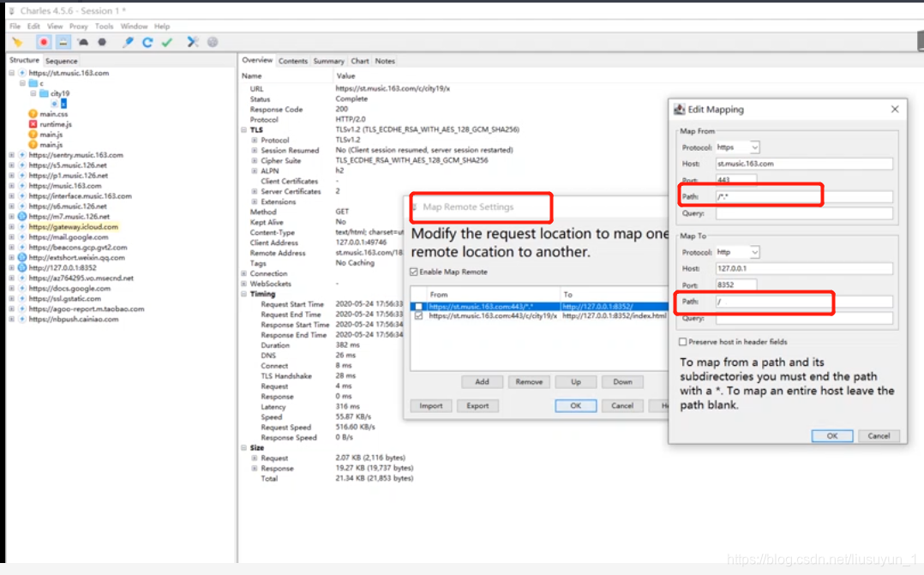Focus Map From Host field st.music.163.com
The image size is (924, 575).
click(x=804, y=164)
